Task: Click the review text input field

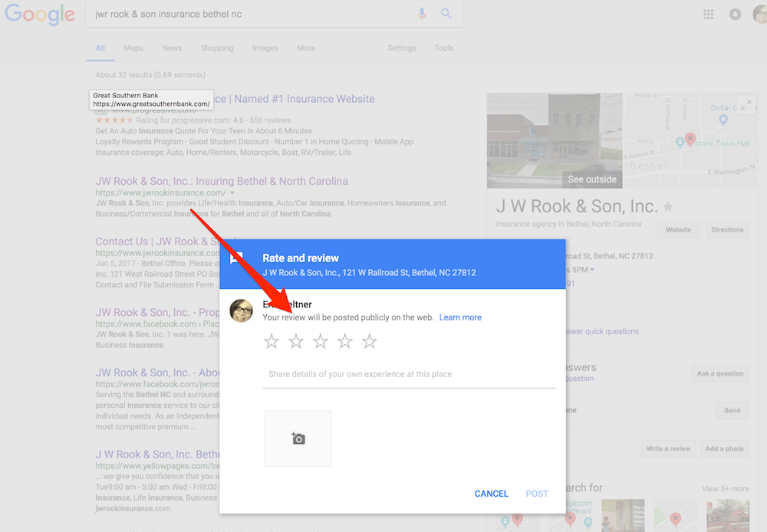Action: click(410, 375)
